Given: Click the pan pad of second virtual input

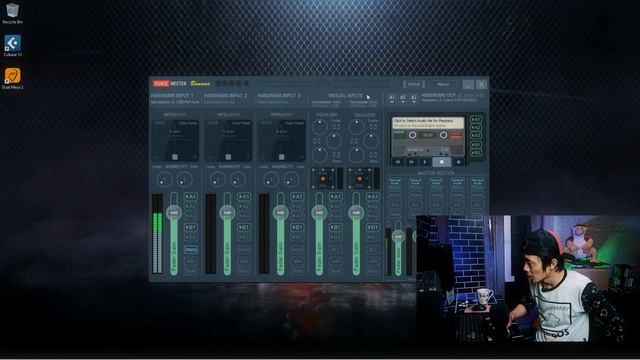Looking at the screenshot, I should coord(360,178).
